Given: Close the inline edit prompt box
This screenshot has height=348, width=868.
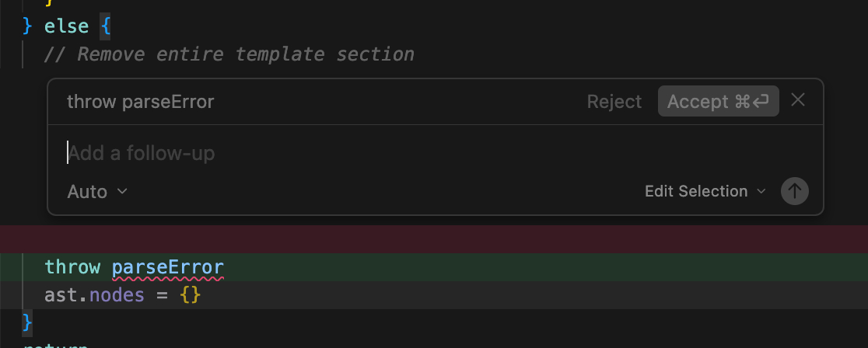Looking at the screenshot, I should [x=798, y=100].
